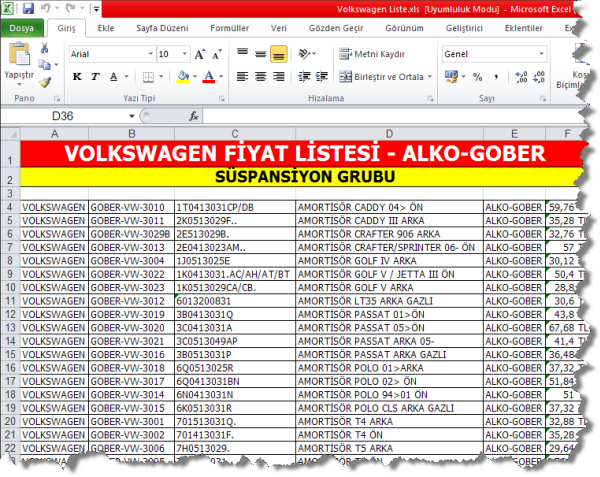The width and height of the screenshot is (600, 477).
Task: Open the Sayı dialog launcher
Action: pyautogui.click(x=543, y=99)
